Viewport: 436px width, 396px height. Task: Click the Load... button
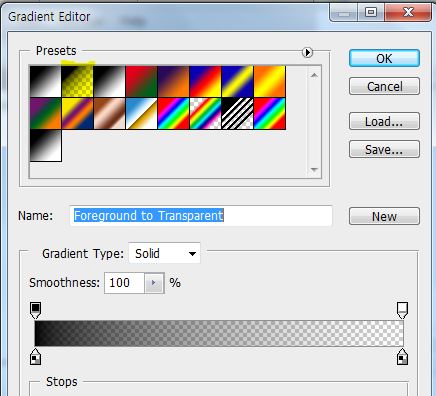pyautogui.click(x=384, y=121)
